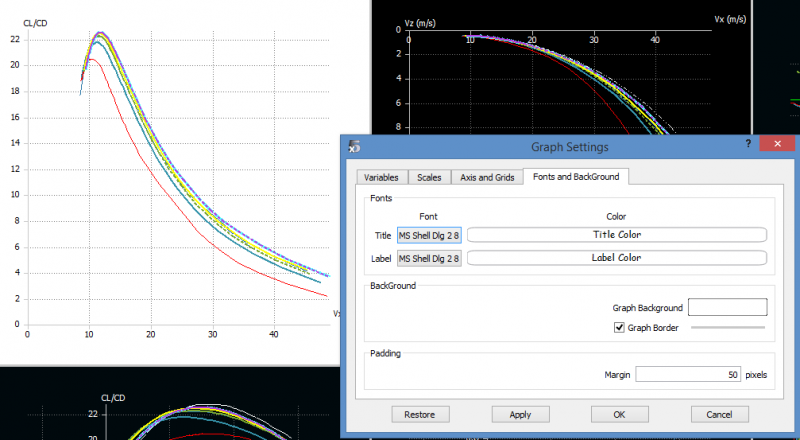The image size is (800, 440).
Task: Open the Title Color picker
Action: pos(616,235)
